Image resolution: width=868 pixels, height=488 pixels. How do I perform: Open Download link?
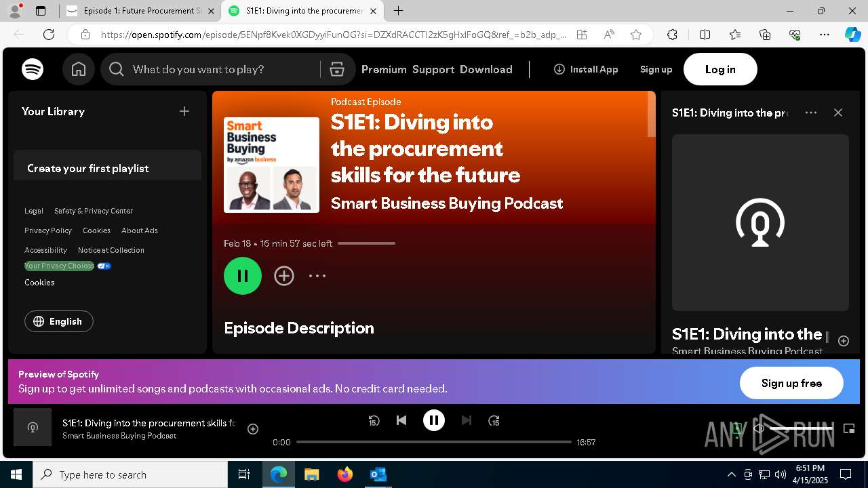coord(486,69)
